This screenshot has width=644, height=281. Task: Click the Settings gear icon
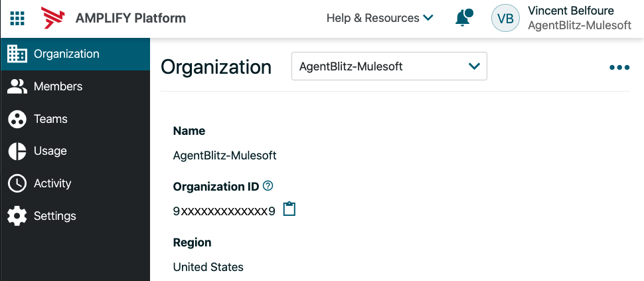click(x=17, y=216)
